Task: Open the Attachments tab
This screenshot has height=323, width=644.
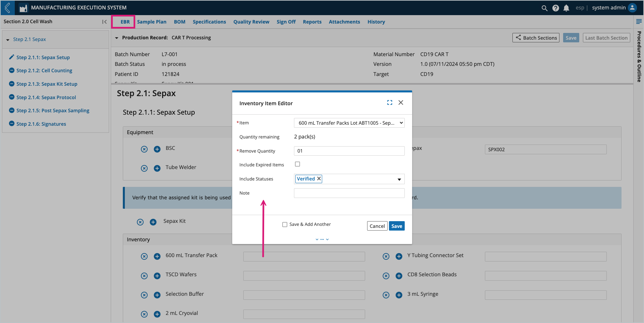Action: tap(344, 22)
